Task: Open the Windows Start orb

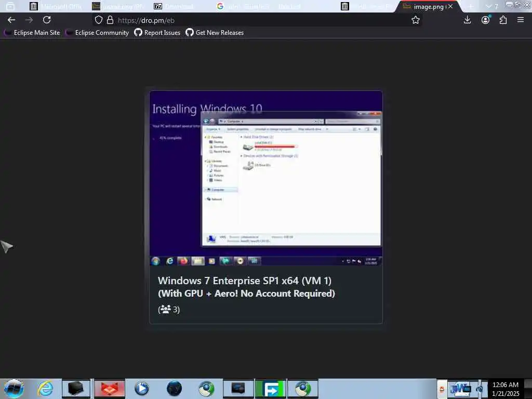Action: click(14, 389)
